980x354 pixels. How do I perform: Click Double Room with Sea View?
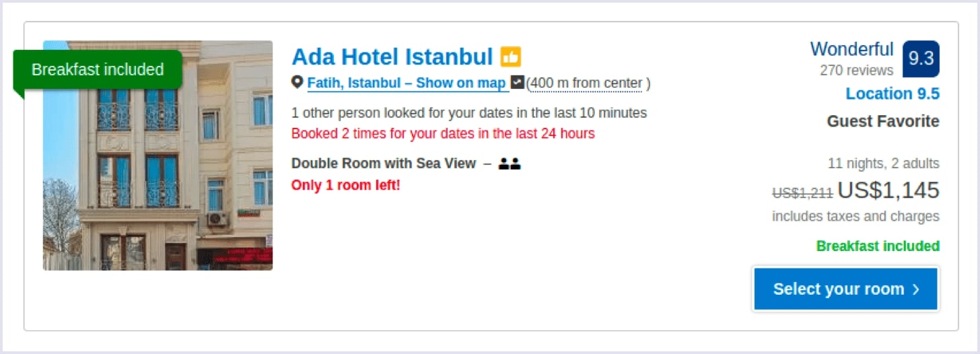[384, 164]
